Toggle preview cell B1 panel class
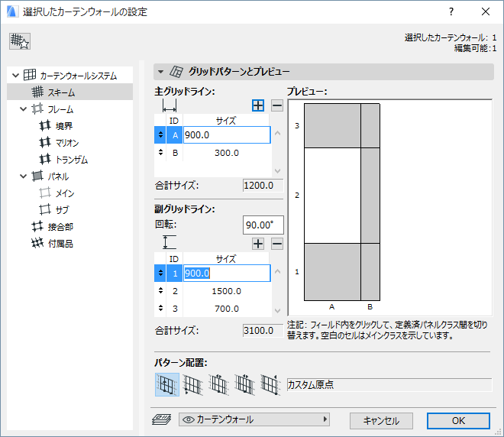Image resolution: width=504 pixels, height=437 pixels. (x=370, y=272)
